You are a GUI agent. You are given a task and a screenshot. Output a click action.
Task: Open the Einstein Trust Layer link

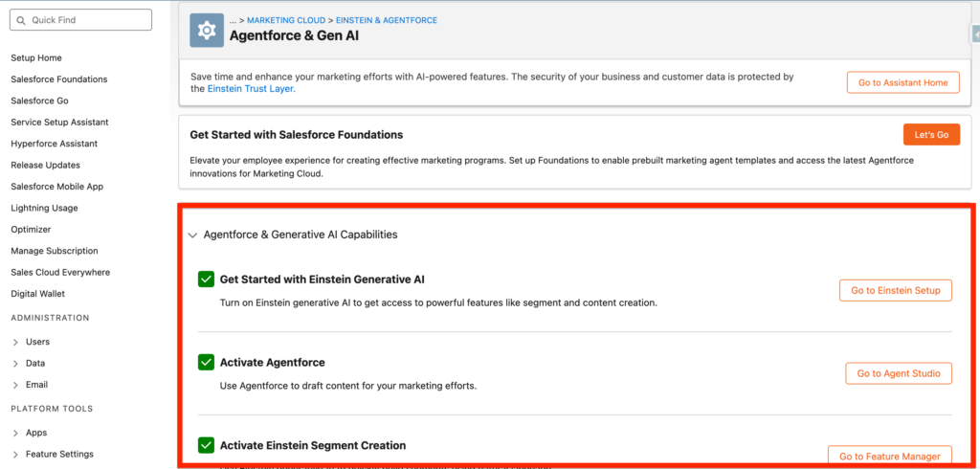(251, 89)
